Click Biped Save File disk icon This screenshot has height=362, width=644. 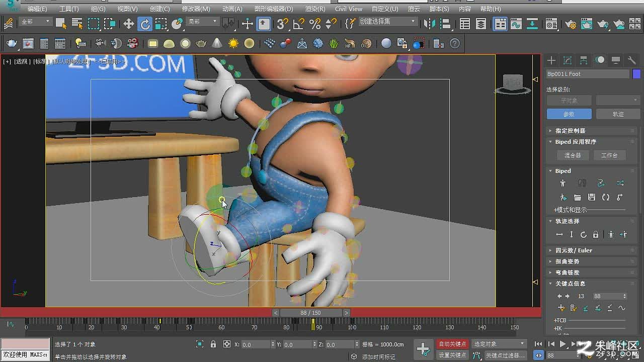pos(592,198)
